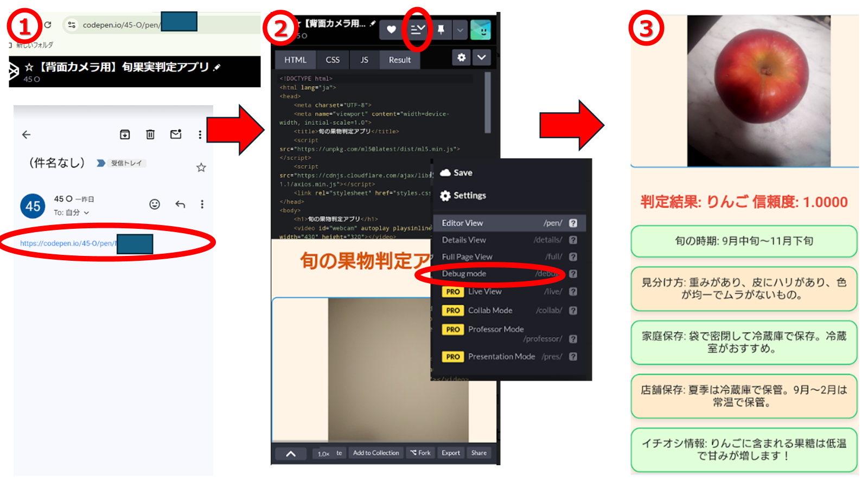
Task: Click the webcam preview in Result pane
Action: point(398,370)
